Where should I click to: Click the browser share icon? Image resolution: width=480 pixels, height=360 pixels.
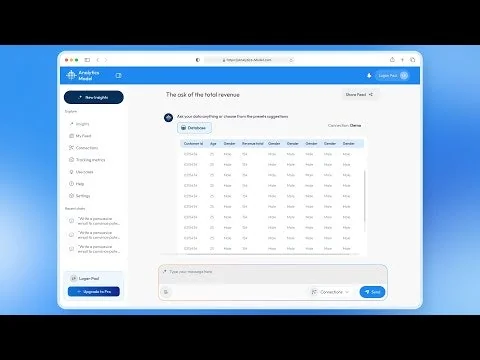tap(392, 60)
